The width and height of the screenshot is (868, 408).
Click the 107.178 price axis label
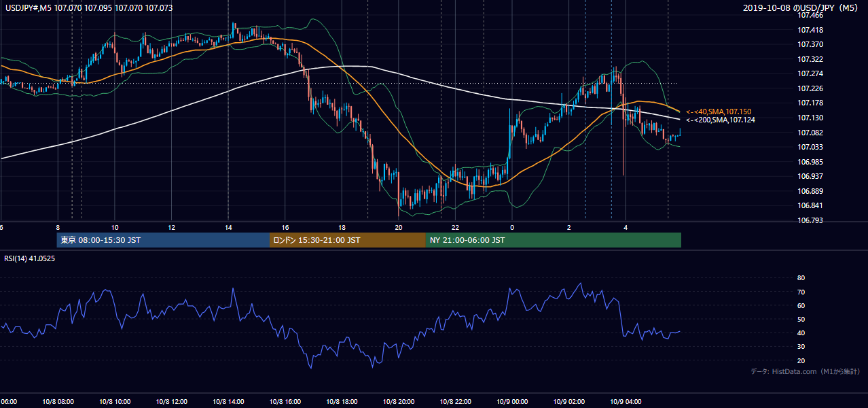coord(810,103)
